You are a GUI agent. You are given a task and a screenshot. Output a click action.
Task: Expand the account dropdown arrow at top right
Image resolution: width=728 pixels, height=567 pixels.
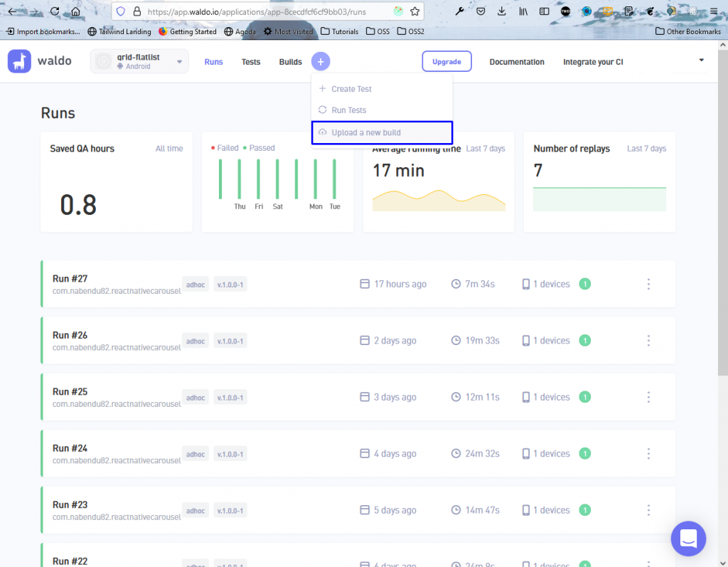[701, 60]
